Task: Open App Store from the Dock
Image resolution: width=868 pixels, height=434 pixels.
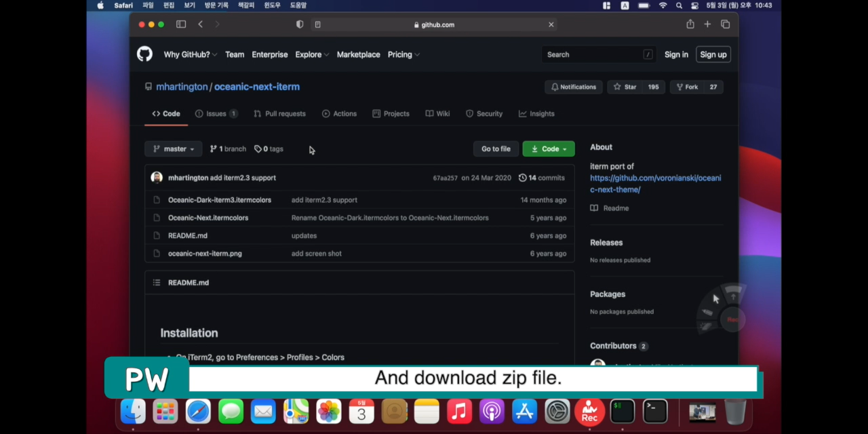Action: [x=524, y=411]
